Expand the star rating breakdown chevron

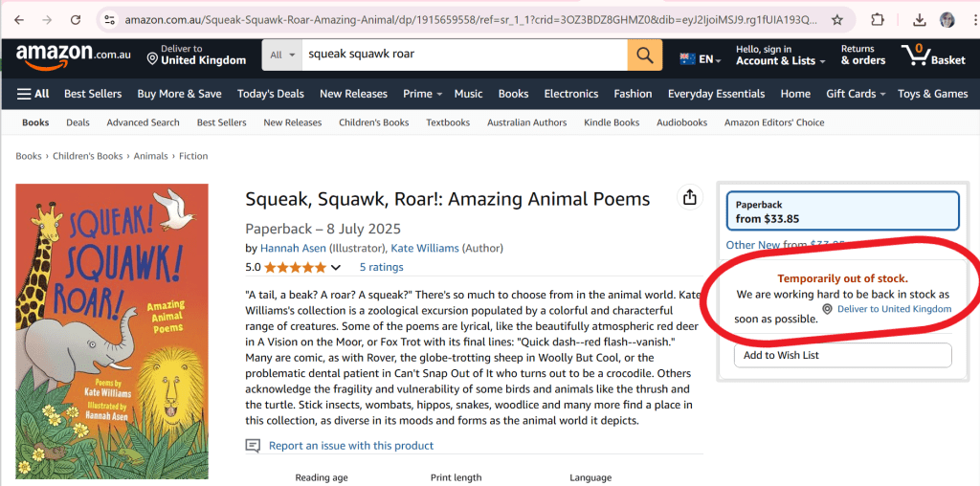336,268
